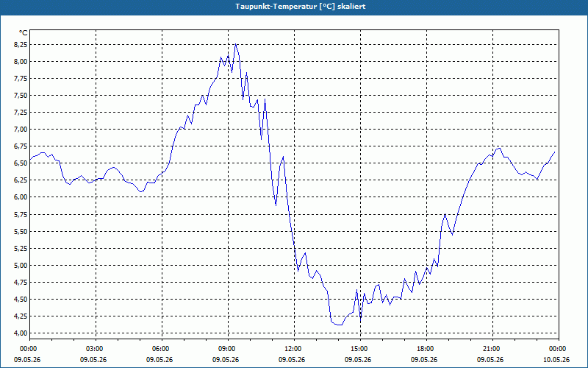This screenshot has height=368, width=588.
Task: Select the 6,00 y-axis value
Action: tap(20, 197)
